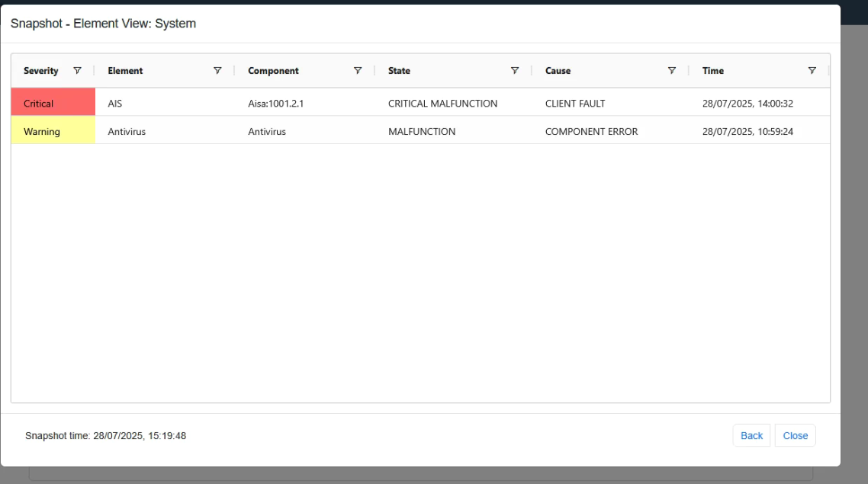868x484 pixels.
Task: Open the Element column filter icon
Action: tap(217, 70)
